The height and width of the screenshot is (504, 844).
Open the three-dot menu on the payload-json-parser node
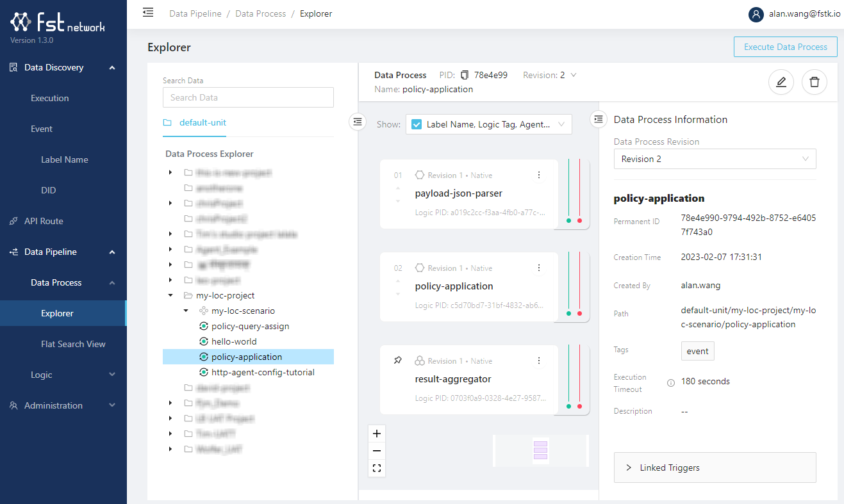click(x=539, y=175)
